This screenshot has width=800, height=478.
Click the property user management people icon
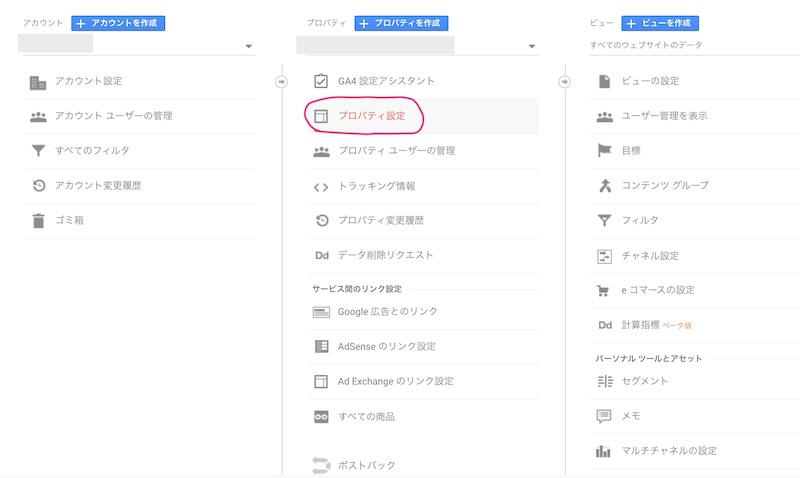[x=321, y=152]
